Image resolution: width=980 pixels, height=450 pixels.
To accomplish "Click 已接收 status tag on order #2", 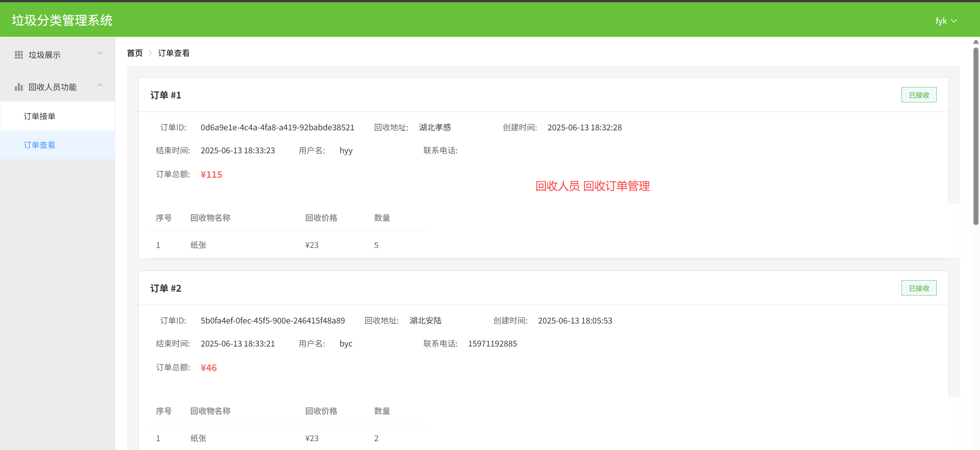I will tap(919, 288).
